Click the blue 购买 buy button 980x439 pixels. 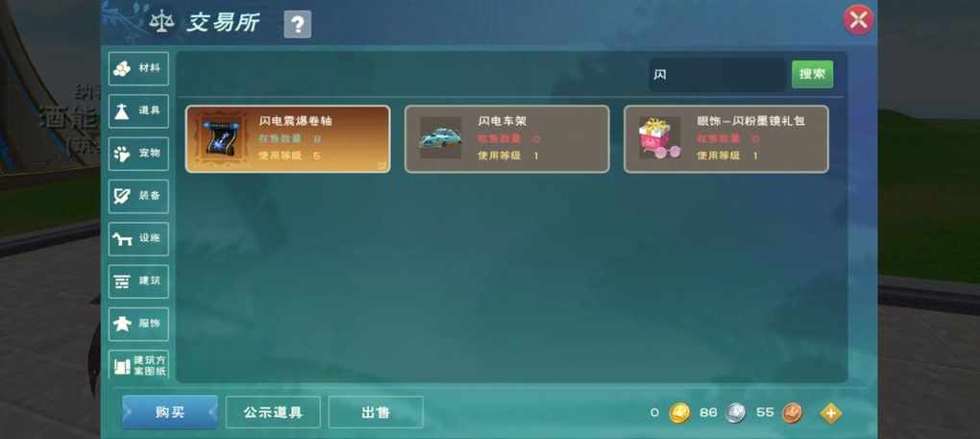[x=170, y=412]
